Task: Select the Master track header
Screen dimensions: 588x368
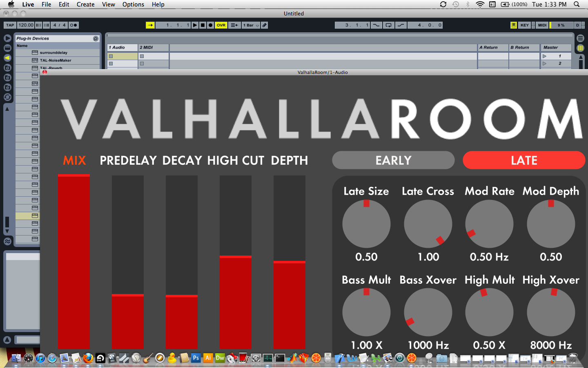Action: point(556,47)
